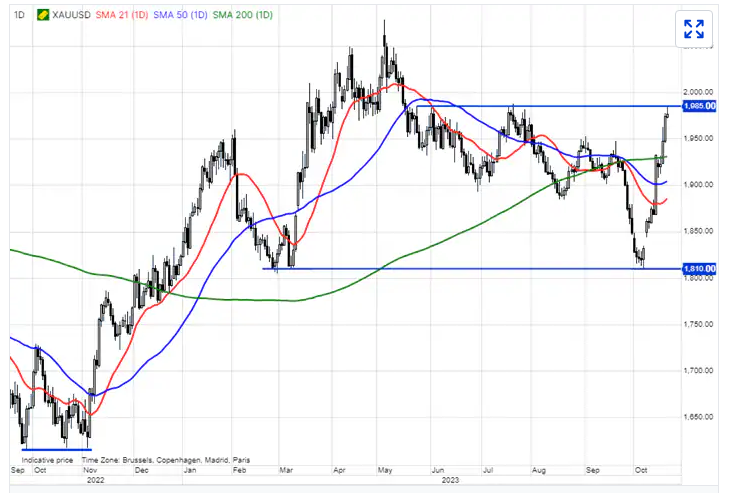Screen dimensions: 729x493
Task: Click the Nov label on time axis
Action: [x=90, y=470]
